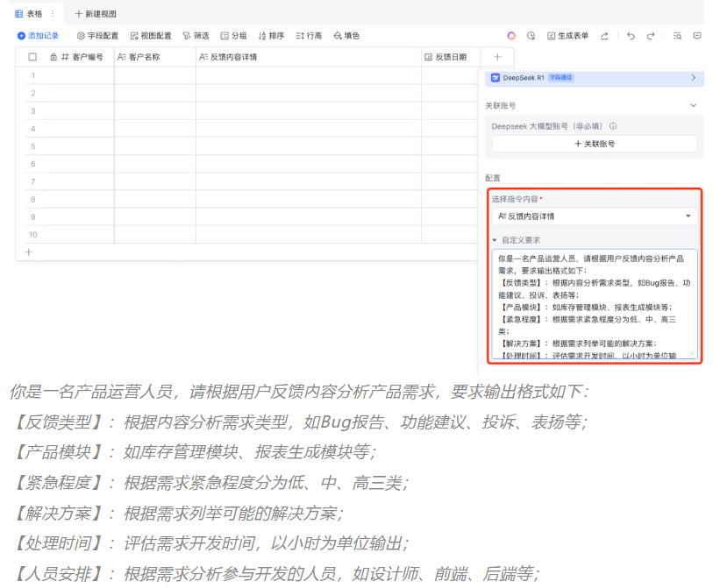
Task: Click the redo arrow icon
Action: point(651,36)
